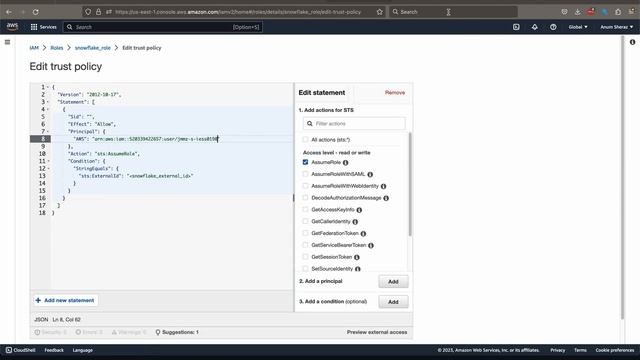Click Add next to Add a condition
Image resolution: width=640 pixels, height=360 pixels.
click(x=393, y=302)
